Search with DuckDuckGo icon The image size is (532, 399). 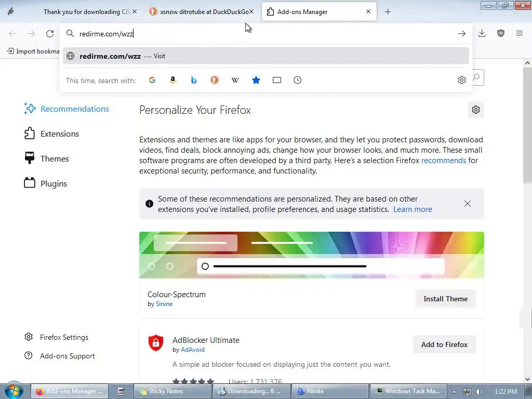point(215,80)
